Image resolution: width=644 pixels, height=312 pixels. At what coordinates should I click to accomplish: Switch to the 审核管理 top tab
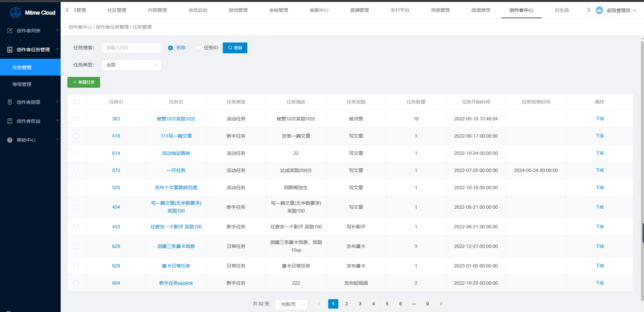pyautogui.click(x=279, y=10)
